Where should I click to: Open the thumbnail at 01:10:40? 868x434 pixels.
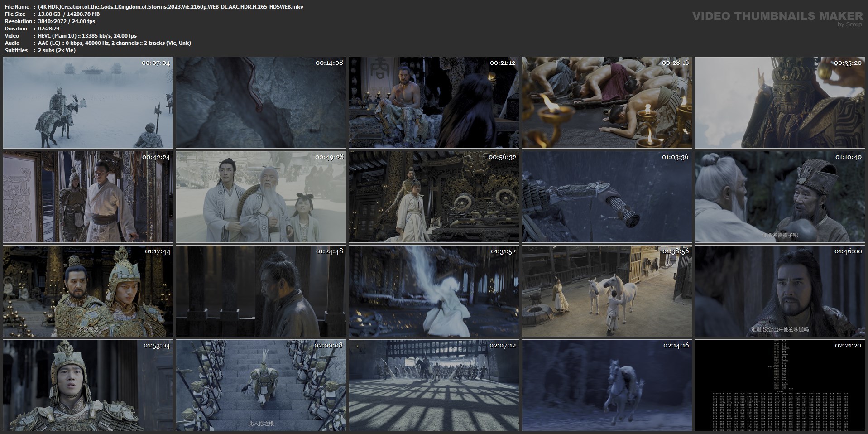(x=780, y=197)
